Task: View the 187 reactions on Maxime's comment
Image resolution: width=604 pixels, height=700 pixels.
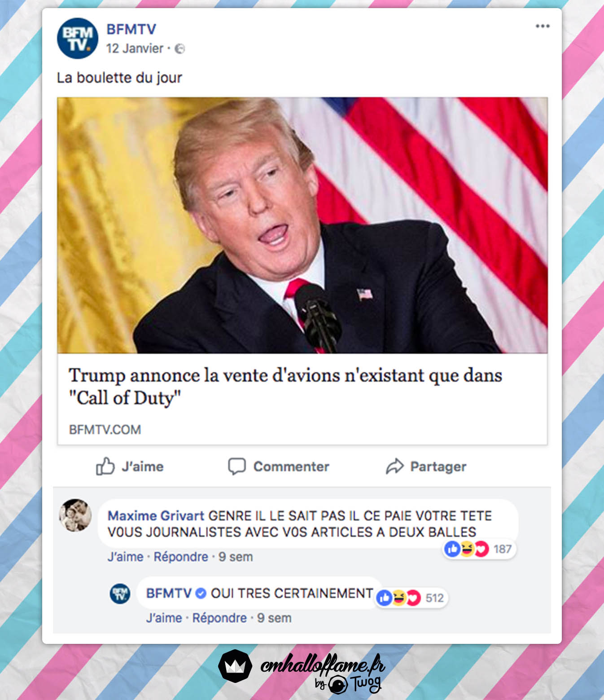Action: (x=479, y=549)
